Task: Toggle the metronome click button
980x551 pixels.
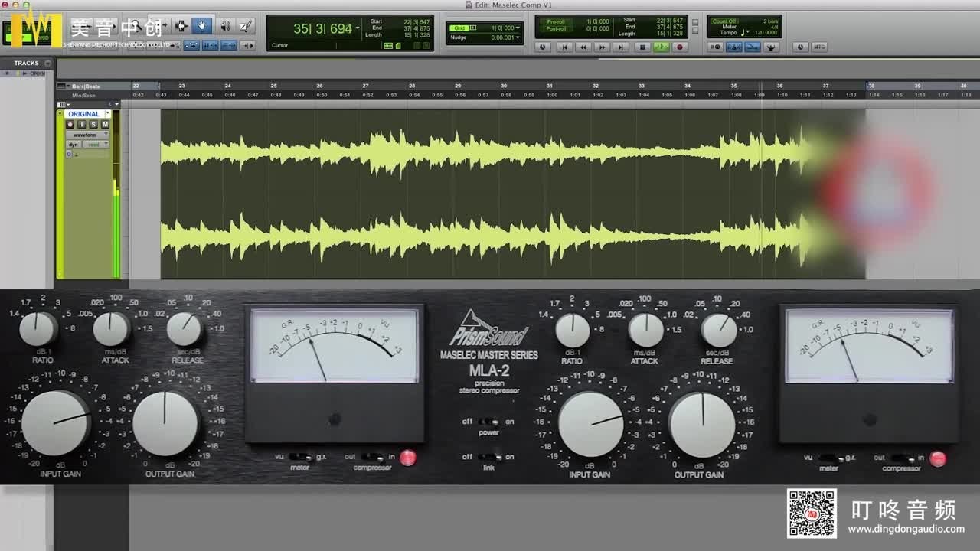Action: (734, 47)
